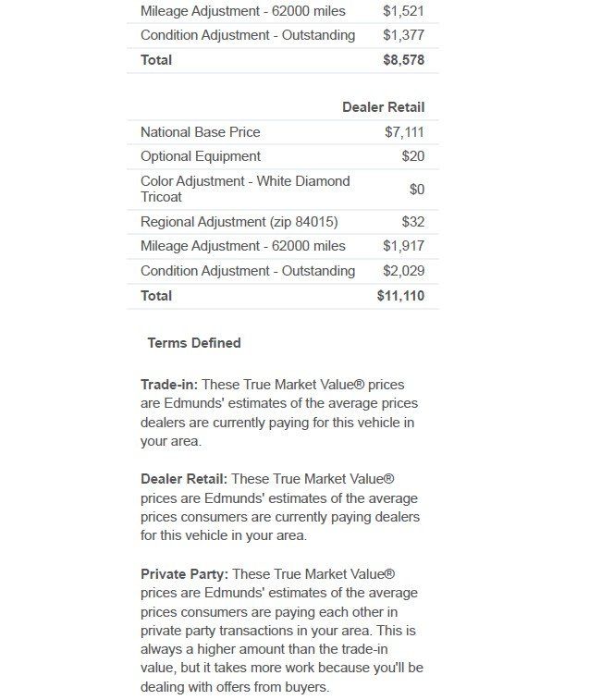Viewport: 589px width, 700px height.
Task: Click the Terms Defined heading
Action: click(x=194, y=343)
